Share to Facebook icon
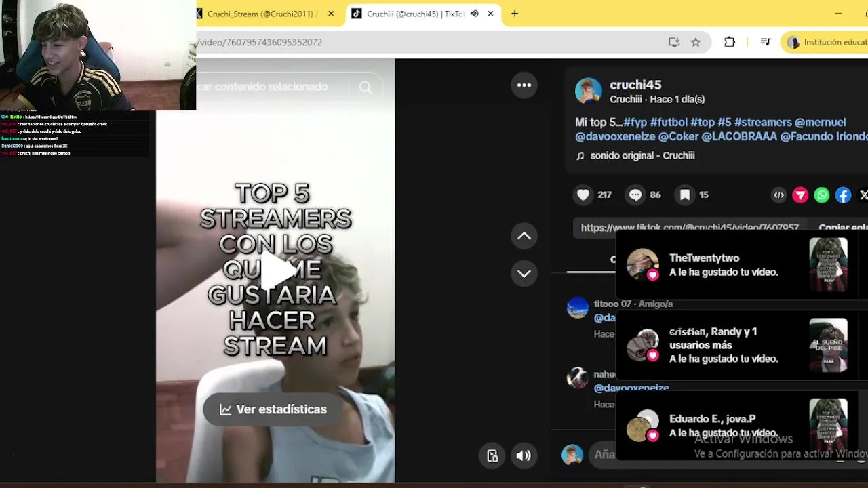 tap(843, 195)
